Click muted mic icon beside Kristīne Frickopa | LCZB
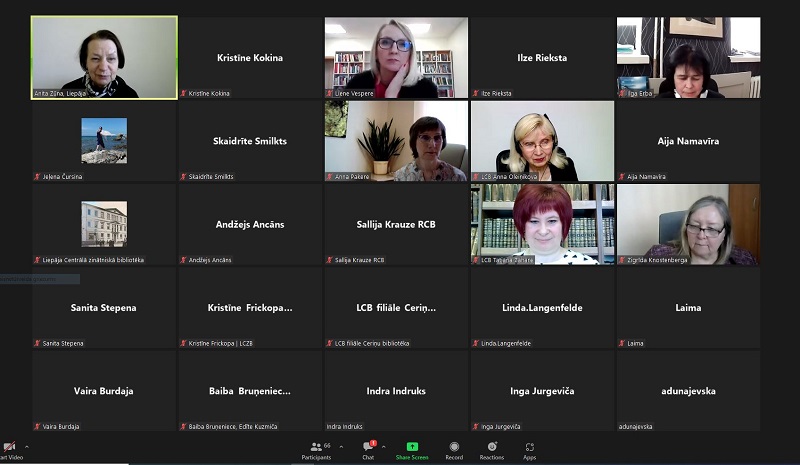This screenshot has height=465, width=800. 184,343
